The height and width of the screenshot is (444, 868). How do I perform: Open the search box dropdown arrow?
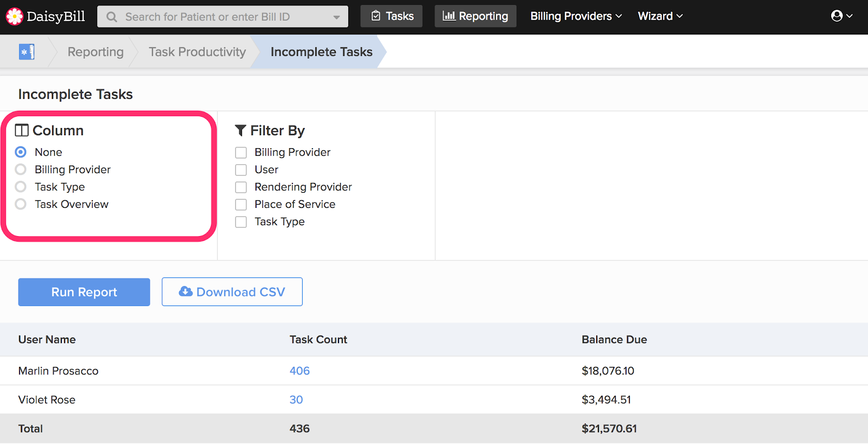coord(336,17)
